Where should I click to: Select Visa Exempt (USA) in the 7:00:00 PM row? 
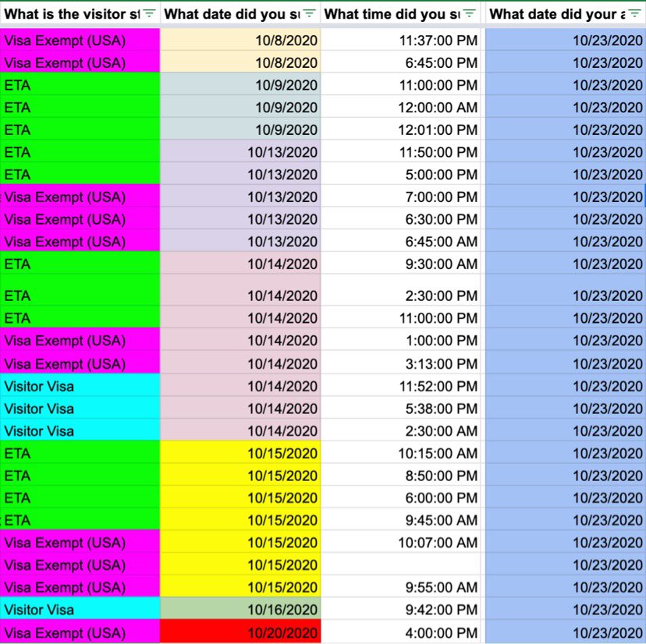click(80, 196)
